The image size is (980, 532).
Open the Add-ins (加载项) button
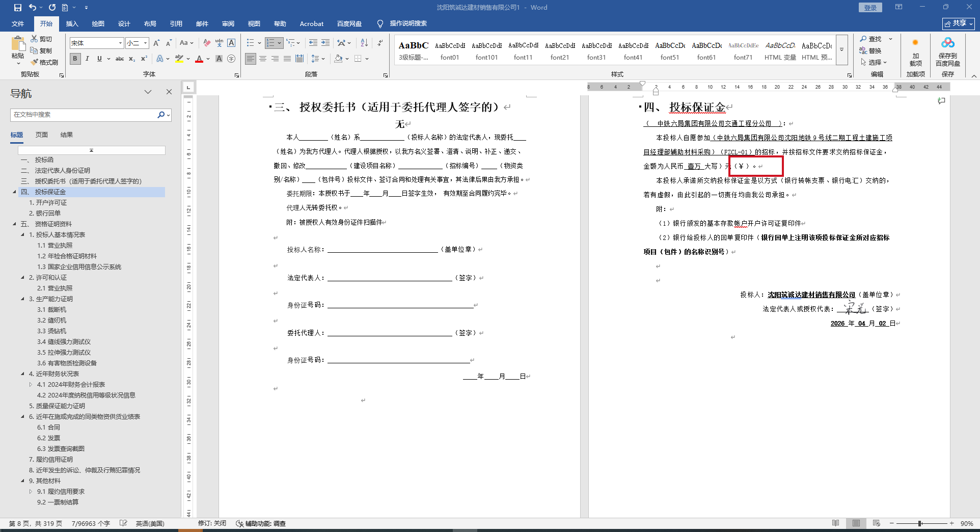click(x=915, y=51)
